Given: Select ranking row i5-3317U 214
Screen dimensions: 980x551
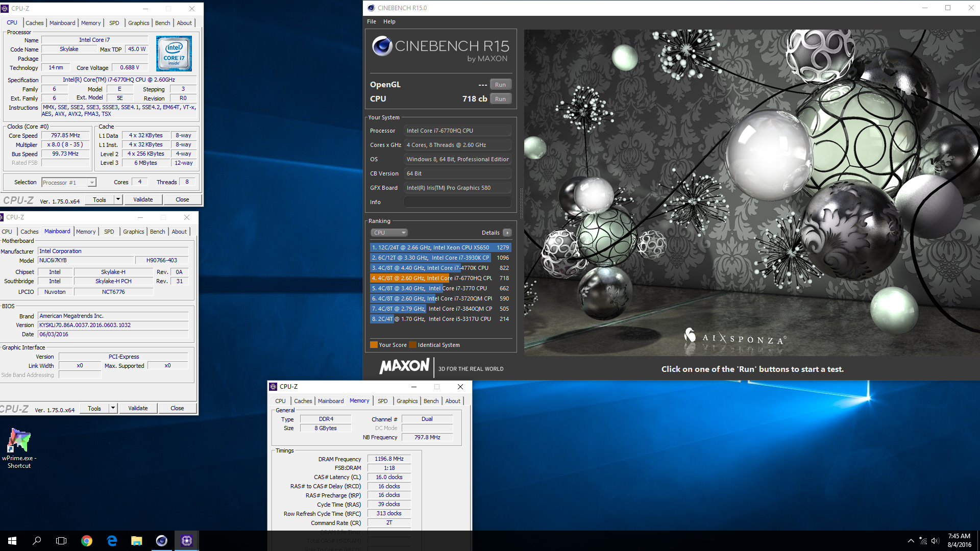Looking at the screenshot, I should click(440, 319).
